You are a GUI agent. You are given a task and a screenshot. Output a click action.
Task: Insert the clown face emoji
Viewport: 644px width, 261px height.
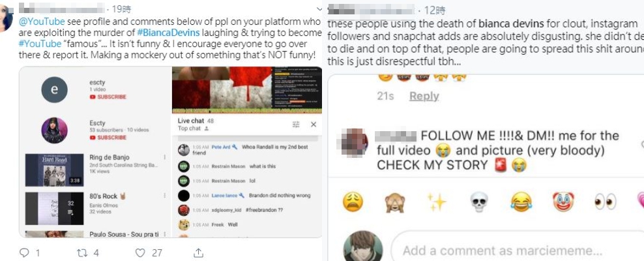tap(563, 202)
